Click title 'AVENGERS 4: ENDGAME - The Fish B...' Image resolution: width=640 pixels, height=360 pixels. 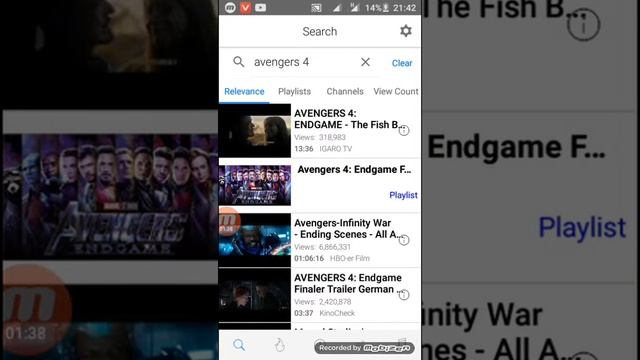point(348,119)
